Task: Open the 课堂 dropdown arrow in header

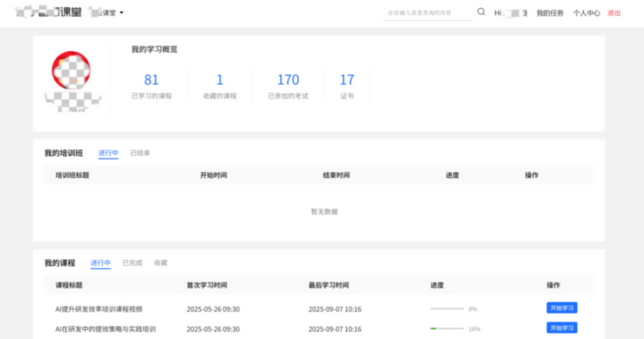Action: [x=122, y=13]
